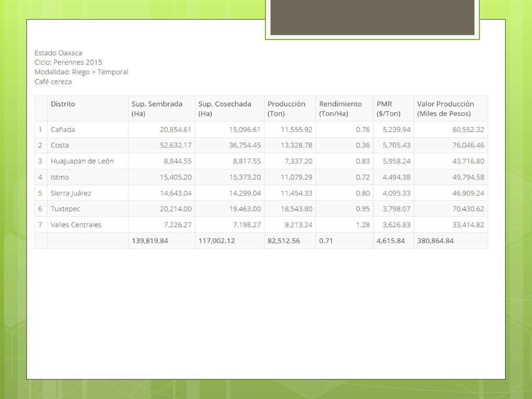The width and height of the screenshot is (532, 399).
Task: Select Cañada's production worth 60,552.32
Action: (x=468, y=129)
